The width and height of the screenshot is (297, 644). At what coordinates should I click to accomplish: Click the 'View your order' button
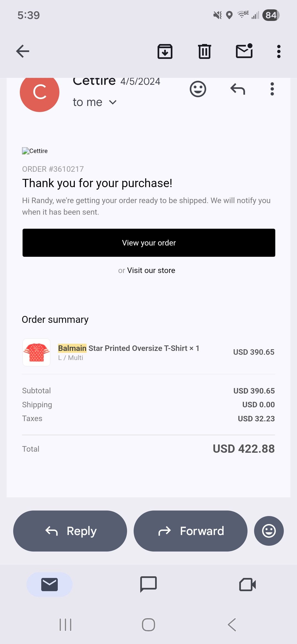click(x=149, y=243)
